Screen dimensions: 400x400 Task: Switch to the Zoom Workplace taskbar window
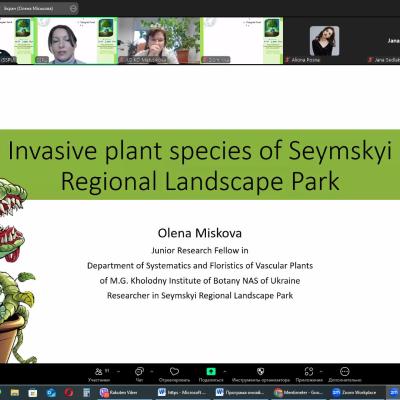[x=356, y=392]
